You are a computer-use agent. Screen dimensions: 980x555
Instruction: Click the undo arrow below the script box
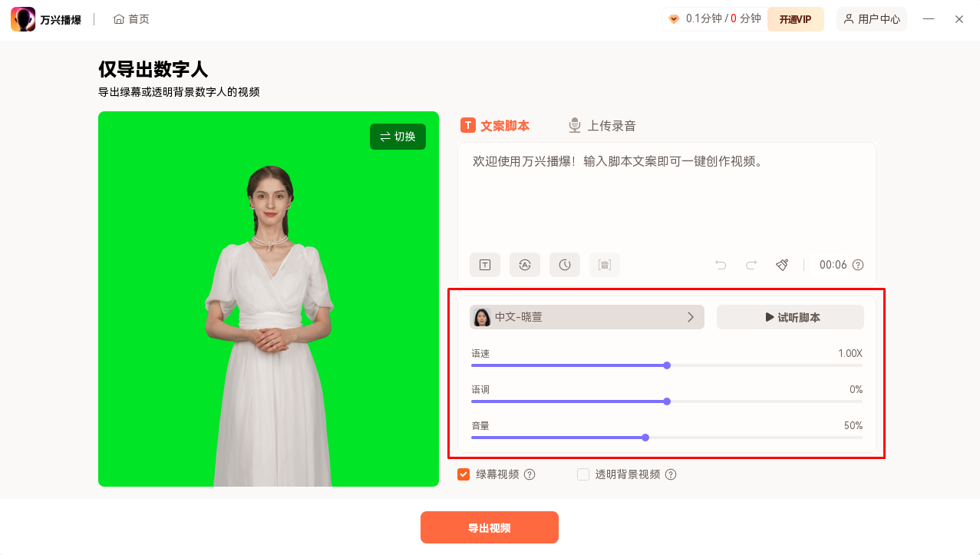pyautogui.click(x=720, y=264)
